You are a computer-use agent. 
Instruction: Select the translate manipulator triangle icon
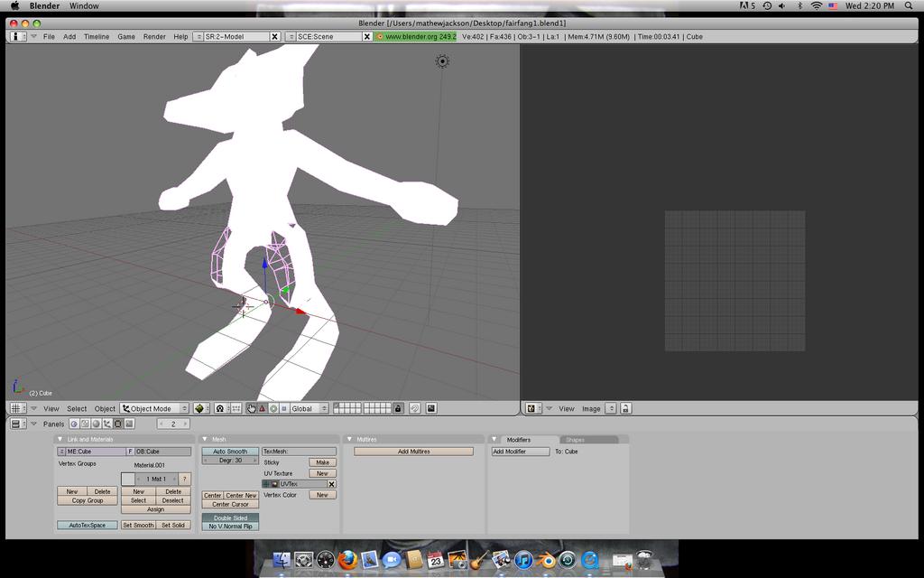pos(263,408)
